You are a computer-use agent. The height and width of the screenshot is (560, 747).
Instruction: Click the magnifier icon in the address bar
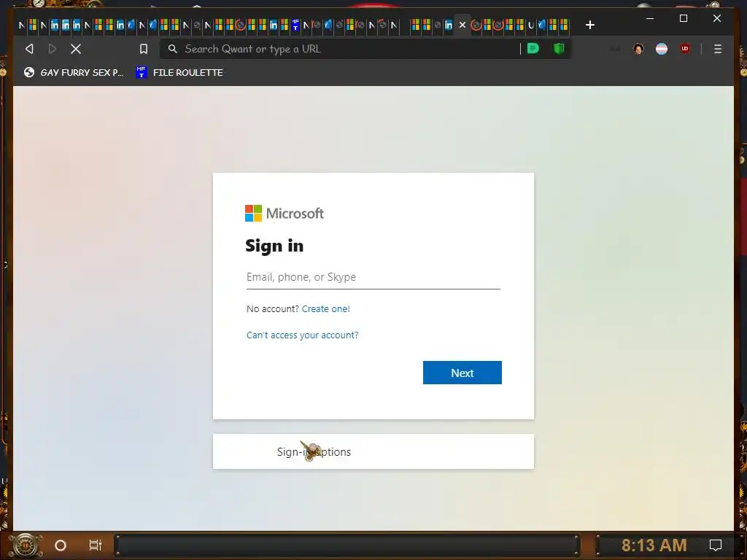(x=172, y=49)
